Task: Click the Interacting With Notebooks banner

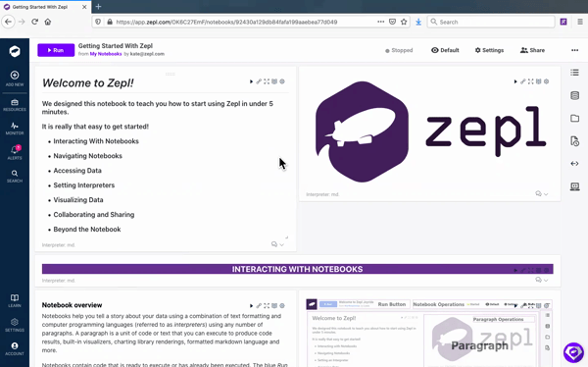Action: (297, 269)
